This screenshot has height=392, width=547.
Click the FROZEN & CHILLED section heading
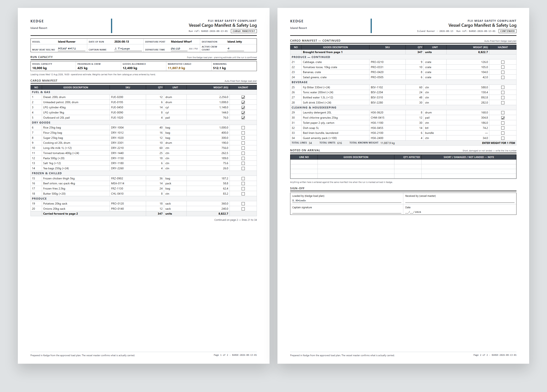pos(47,173)
